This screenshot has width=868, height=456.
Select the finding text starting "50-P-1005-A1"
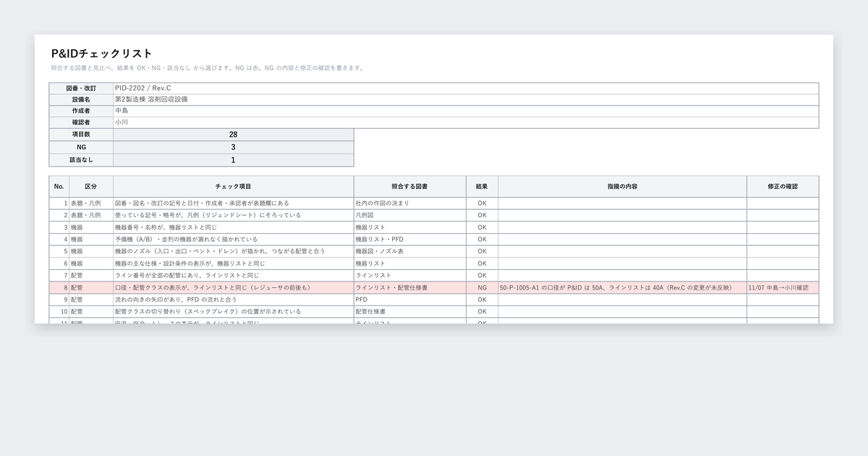(x=623, y=287)
